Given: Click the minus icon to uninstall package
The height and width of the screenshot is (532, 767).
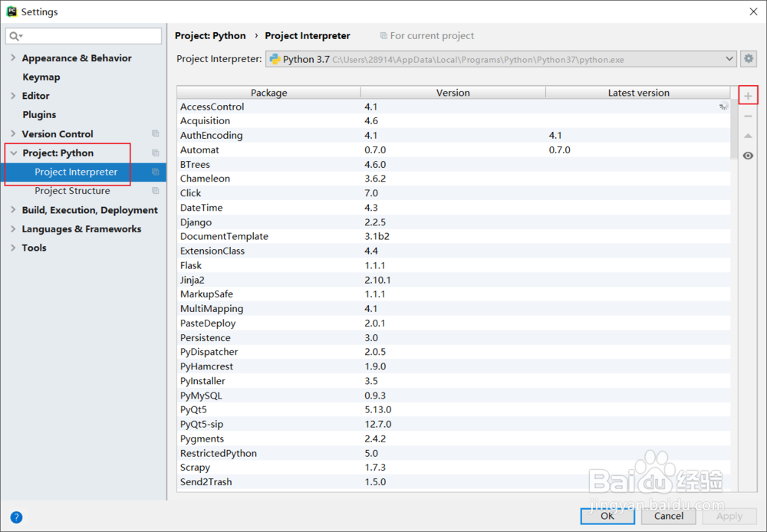Looking at the screenshot, I should coord(748,116).
